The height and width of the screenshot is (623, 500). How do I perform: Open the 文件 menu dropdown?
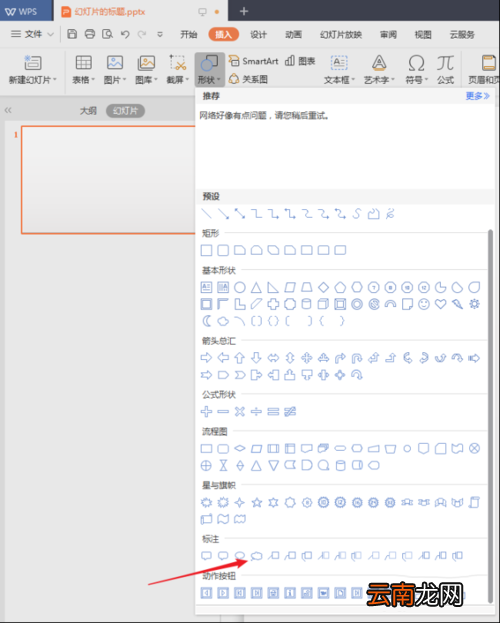[x=32, y=34]
